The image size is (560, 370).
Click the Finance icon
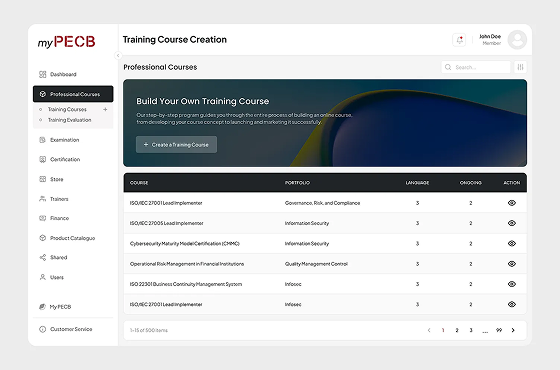coord(42,218)
